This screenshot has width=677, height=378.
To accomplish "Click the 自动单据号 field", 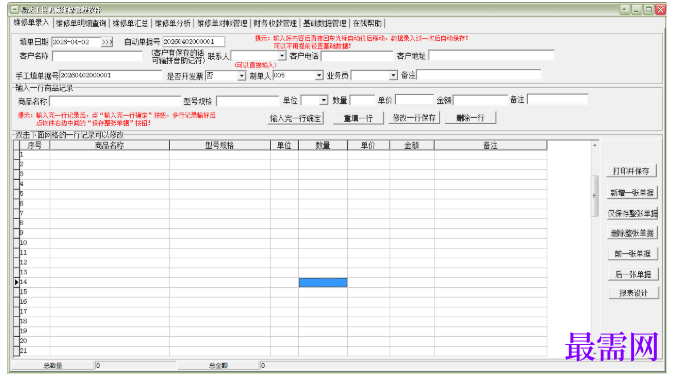I will pyautogui.click(x=193, y=41).
